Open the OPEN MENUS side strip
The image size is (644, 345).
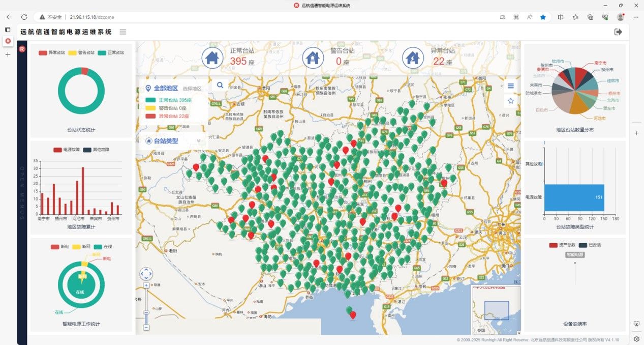(x=22, y=193)
